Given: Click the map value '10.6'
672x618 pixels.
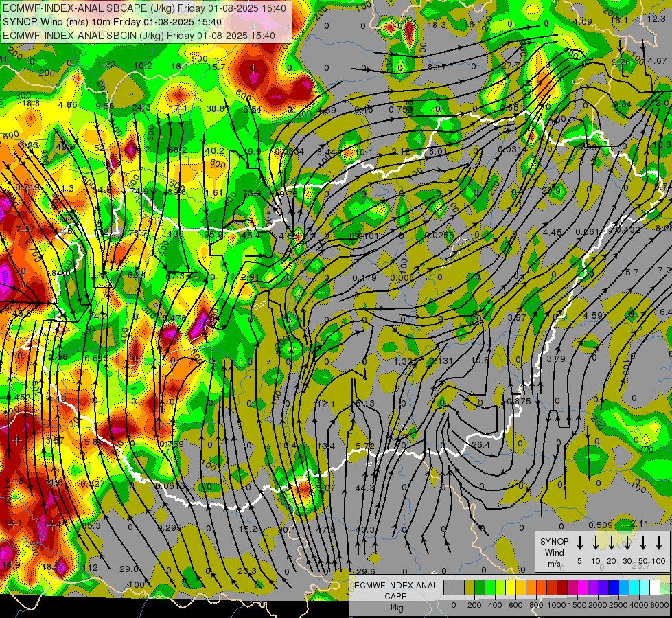Looking at the screenshot, I should [480, 360].
